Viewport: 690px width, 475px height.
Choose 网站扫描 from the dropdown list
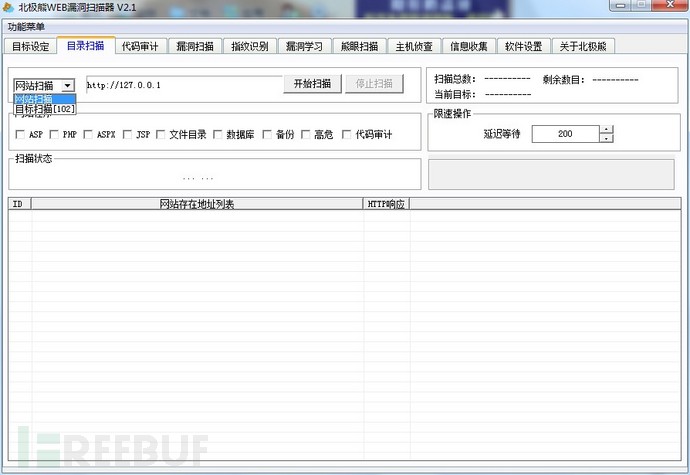44,99
